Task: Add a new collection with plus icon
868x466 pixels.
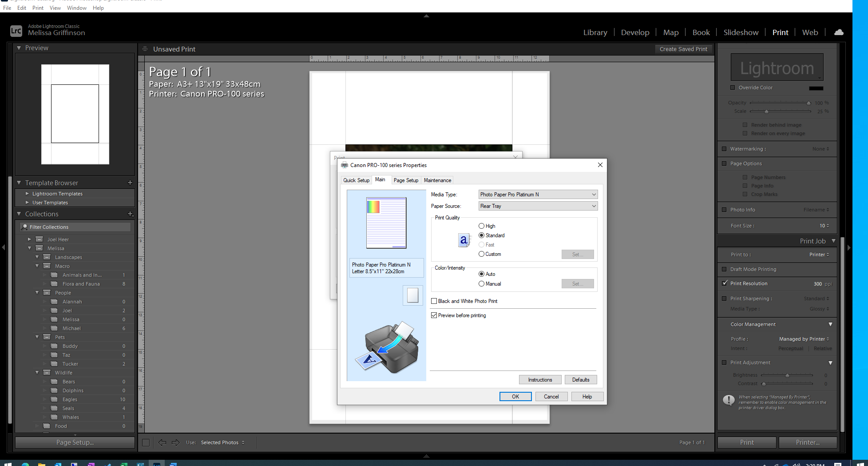Action: pos(131,214)
